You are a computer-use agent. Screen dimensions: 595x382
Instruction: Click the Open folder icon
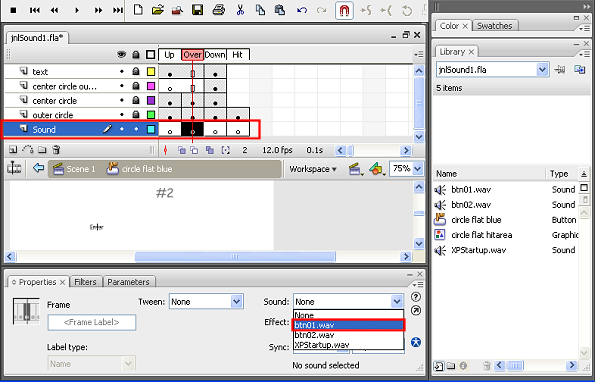[x=157, y=10]
